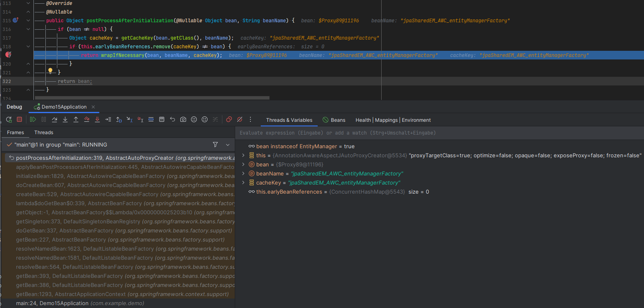Toggle Mute Breakpoints

point(240,120)
